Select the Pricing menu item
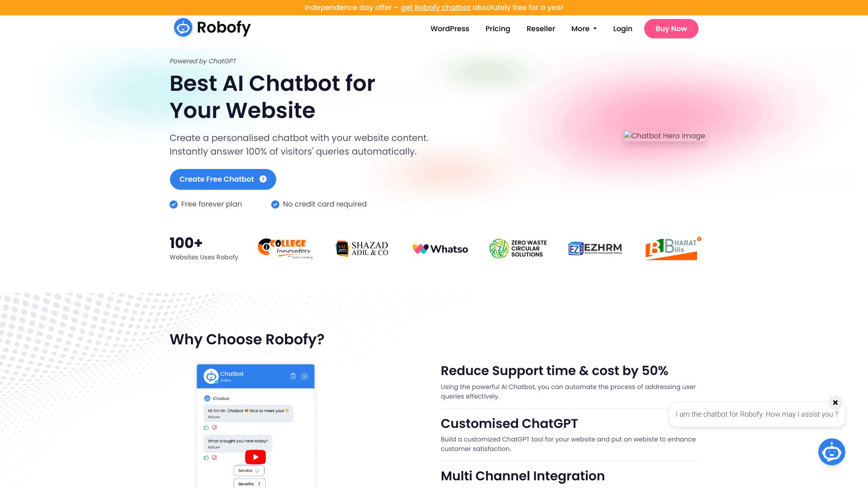Viewport: 868px width, 488px height. [x=498, y=28]
